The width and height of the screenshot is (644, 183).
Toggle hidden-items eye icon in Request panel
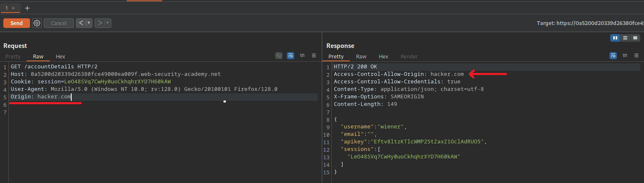(x=279, y=55)
